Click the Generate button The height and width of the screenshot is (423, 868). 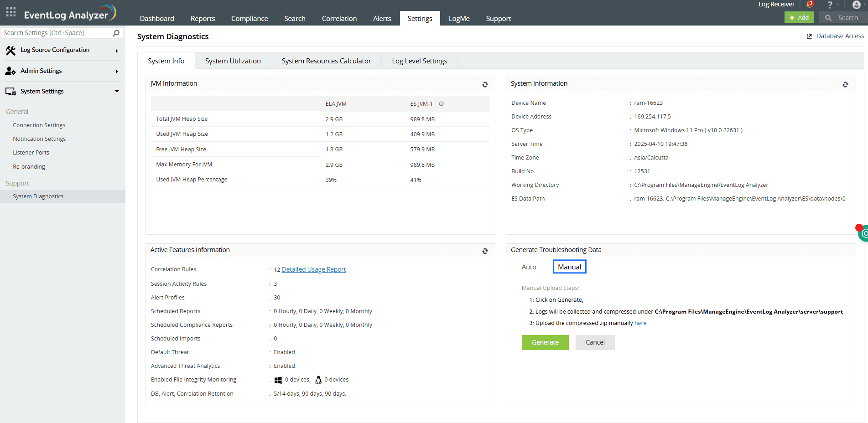(545, 342)
